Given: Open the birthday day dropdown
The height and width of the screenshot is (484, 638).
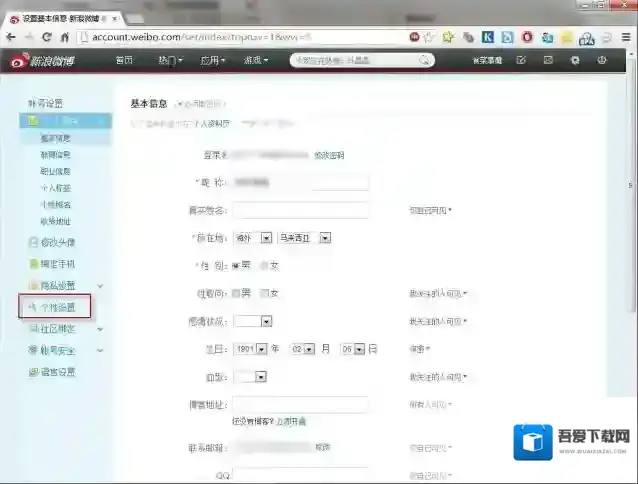Looking at the screenshot, I should 353,349.
